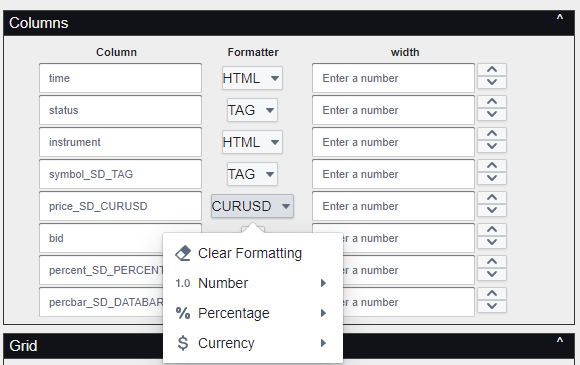The width and height of the screenshot is (580, 365).
Task: Increase the width for percbar_SD_DATABAR row
Action: click(492, 294)
